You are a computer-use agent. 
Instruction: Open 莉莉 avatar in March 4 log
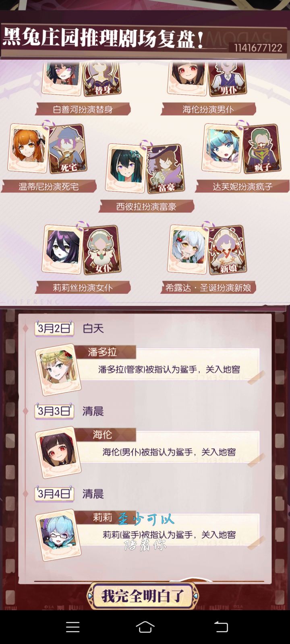click(x=58, y=535)
